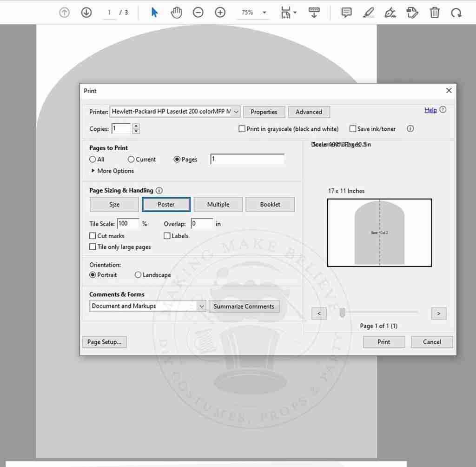Click the preview page slider handle
The width and height of the screenshot is (476, 467).
coord(342,313)
